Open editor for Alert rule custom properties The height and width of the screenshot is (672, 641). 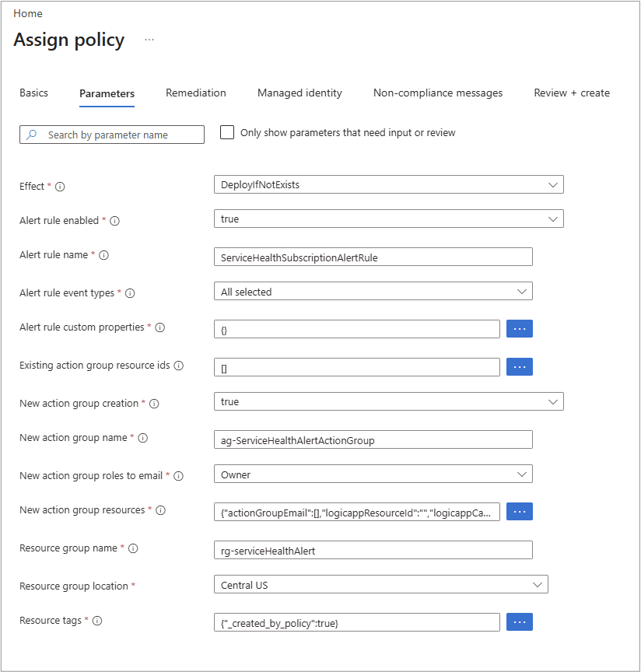[x=519, y=329]
